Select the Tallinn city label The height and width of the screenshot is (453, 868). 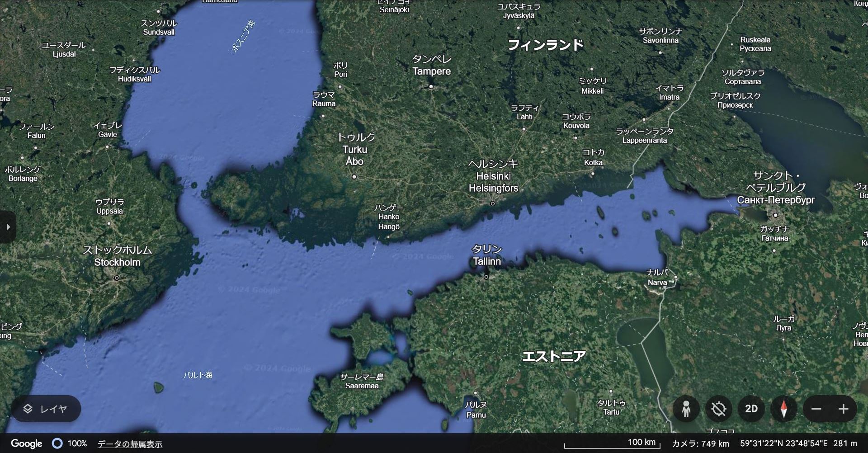coord(487,255)
